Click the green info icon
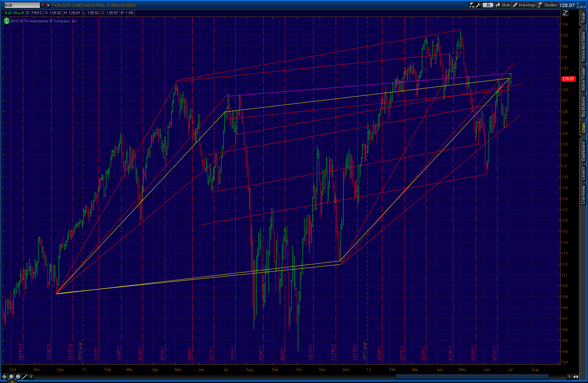The image size is (588, 383). [6, 21]
